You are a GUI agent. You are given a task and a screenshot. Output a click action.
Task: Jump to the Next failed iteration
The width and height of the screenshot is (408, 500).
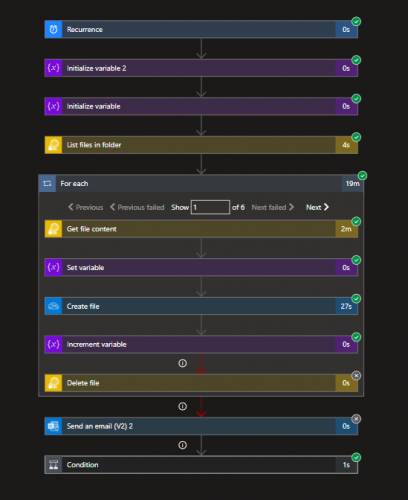click(273, 207)
